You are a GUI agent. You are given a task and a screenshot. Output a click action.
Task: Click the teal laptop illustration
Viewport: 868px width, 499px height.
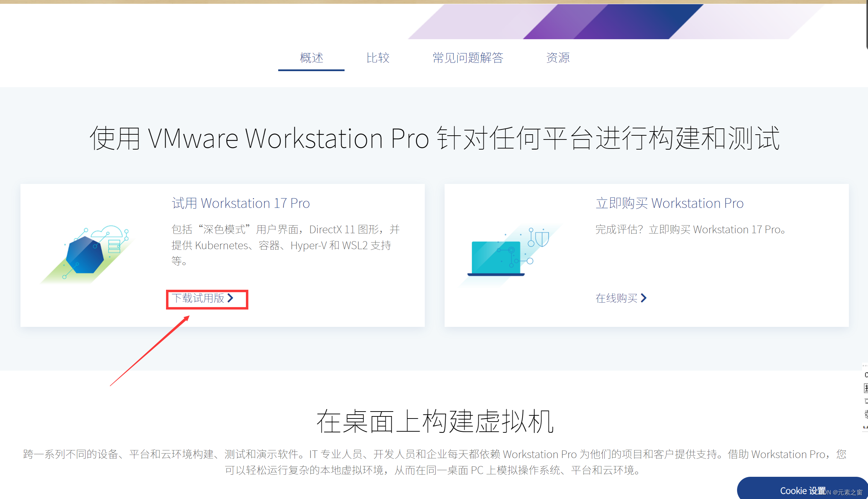click(496, 258)
